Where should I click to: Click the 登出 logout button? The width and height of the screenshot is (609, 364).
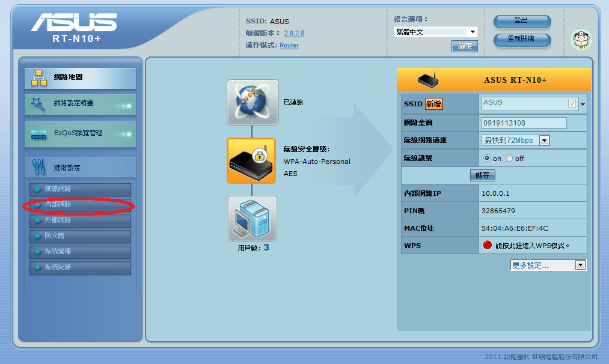pyautogui.click(x=522, y=21)
